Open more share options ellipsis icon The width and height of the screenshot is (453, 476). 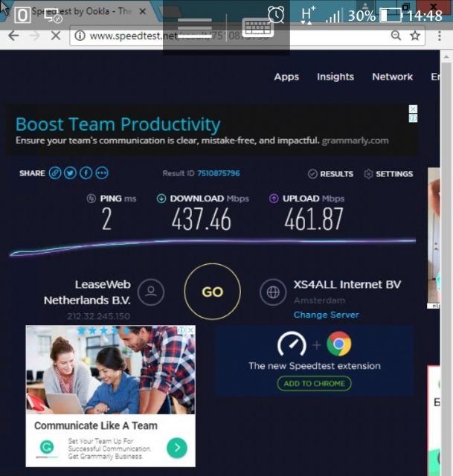[102, 173]
